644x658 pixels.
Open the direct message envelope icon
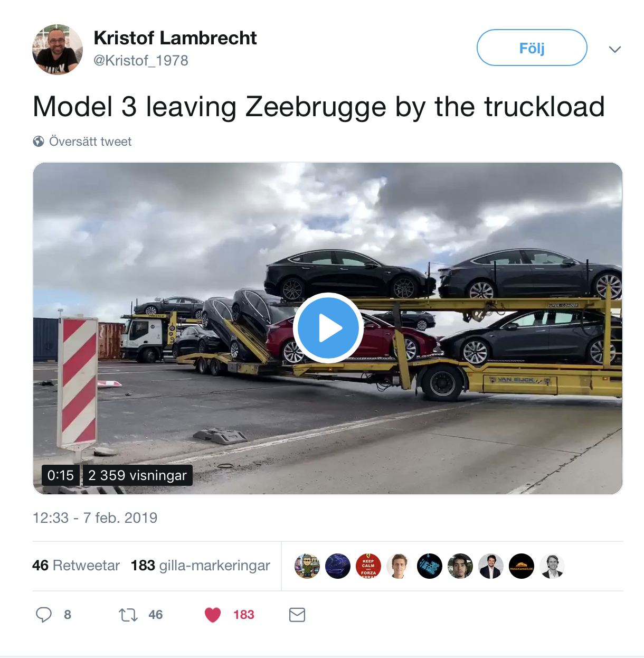pyautogui.click(x=297, y=615)
